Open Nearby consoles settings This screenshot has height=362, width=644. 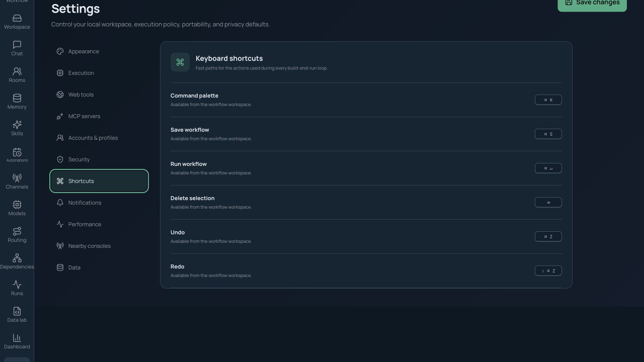(99, 246)
